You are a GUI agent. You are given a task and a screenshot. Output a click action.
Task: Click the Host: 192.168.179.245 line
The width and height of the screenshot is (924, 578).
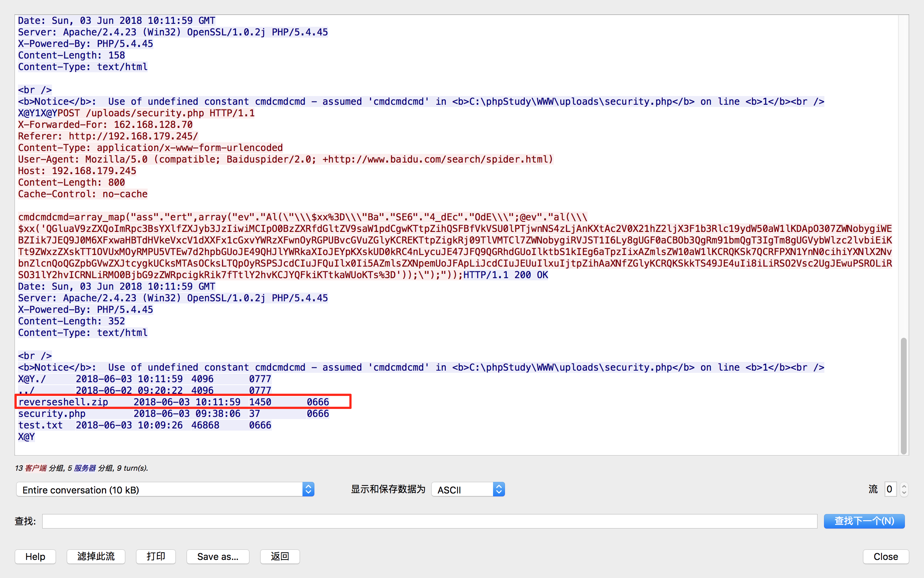click(x=77, y=171)
